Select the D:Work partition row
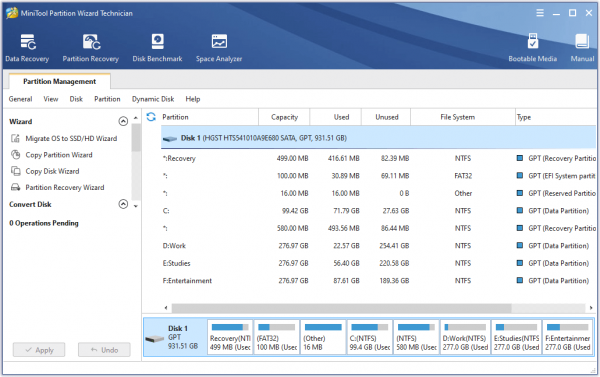Image resolution: width=600 pixels, height=377 pixels. 379,245
